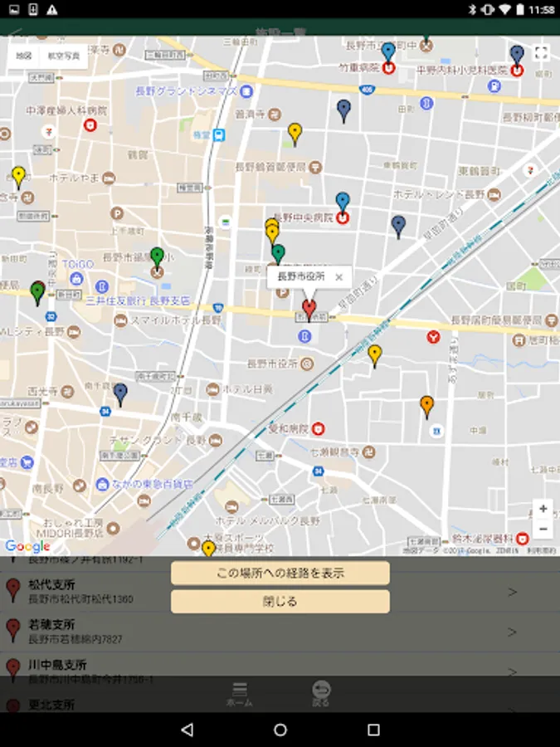Click the orange marker near 中御所
Viewport: 560px width, 747px height.
pyautogui.click(x=427, y=408)
